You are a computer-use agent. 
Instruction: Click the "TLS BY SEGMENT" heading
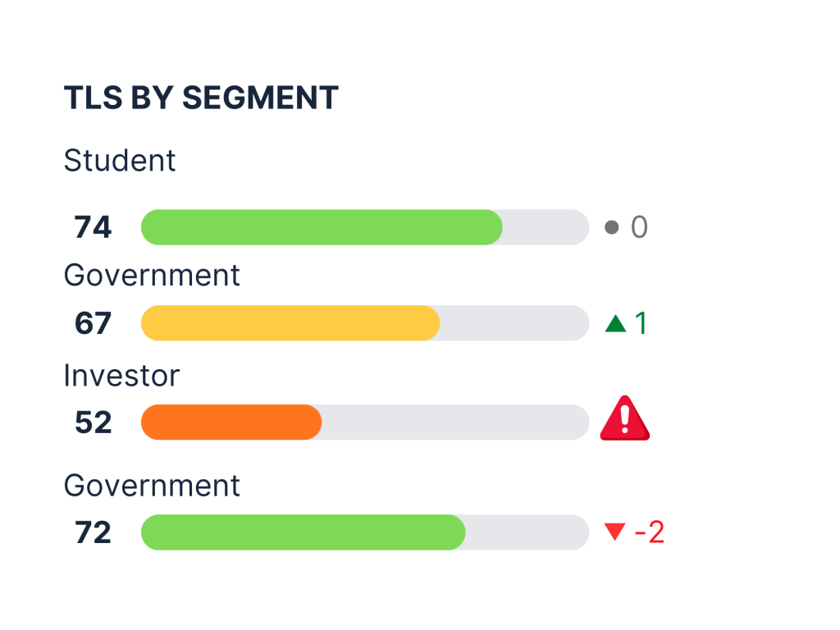pyautogui.click(x=201, y=98)
